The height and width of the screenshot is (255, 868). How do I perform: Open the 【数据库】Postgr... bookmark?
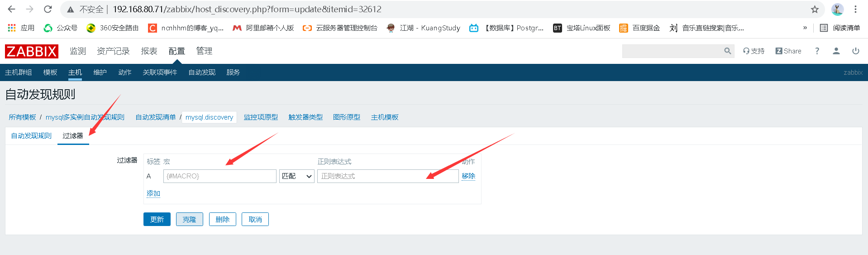(x=506, y=28)
